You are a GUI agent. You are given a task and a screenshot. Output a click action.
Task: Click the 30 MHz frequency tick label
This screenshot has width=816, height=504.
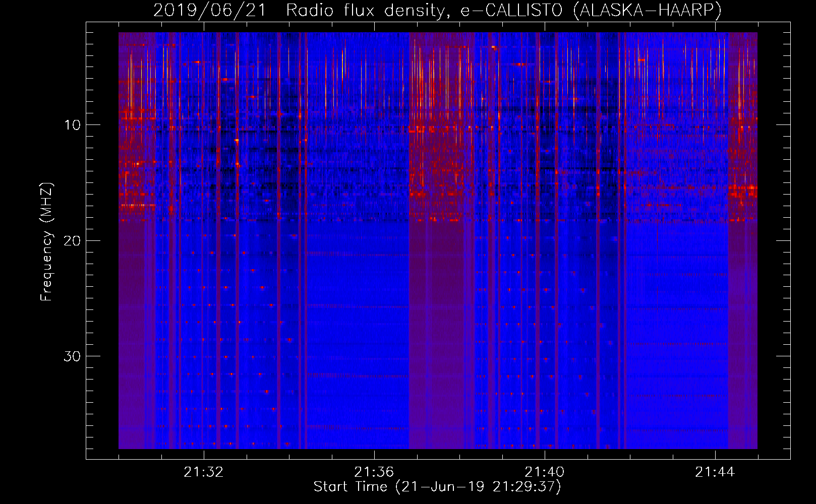pos(72,356)
